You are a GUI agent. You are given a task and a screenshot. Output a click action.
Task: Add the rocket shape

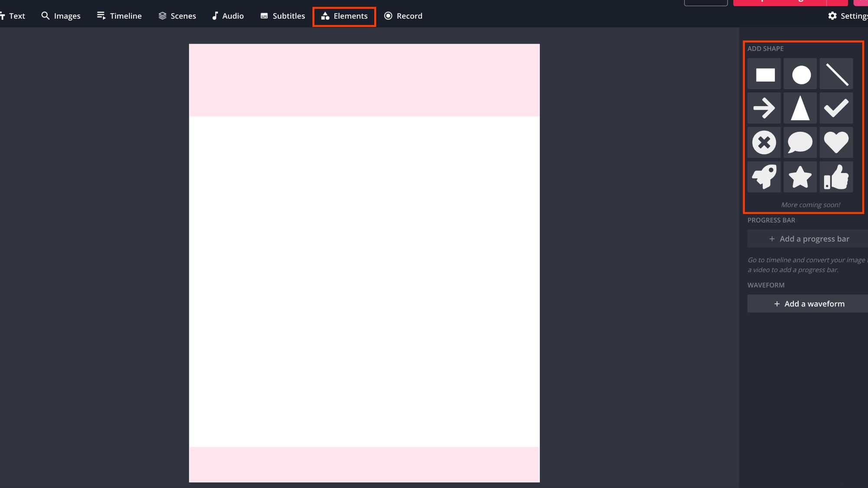(764, 177)
